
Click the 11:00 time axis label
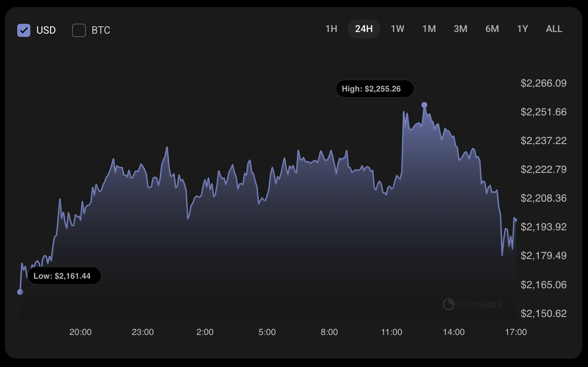[392, 332]
